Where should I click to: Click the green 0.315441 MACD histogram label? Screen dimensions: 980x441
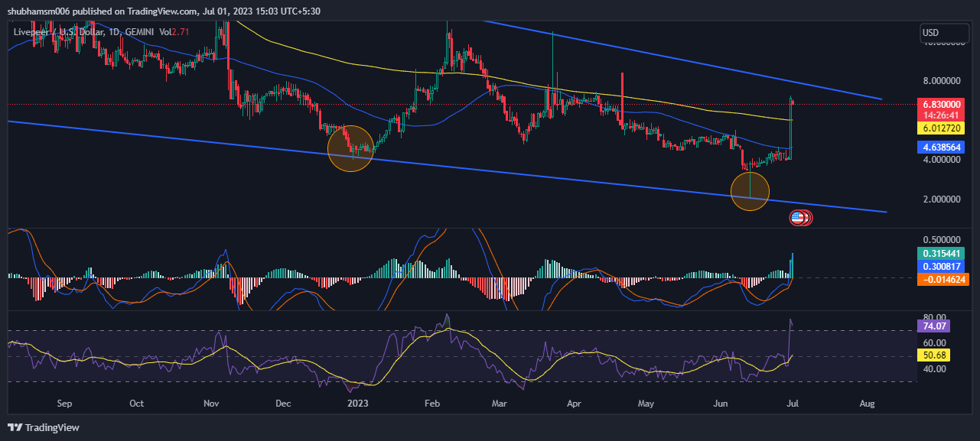[x=942, y=253]
